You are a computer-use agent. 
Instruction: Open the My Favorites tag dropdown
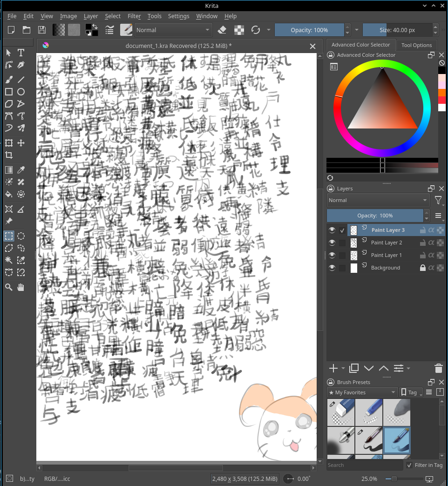(x=362, y=392)
